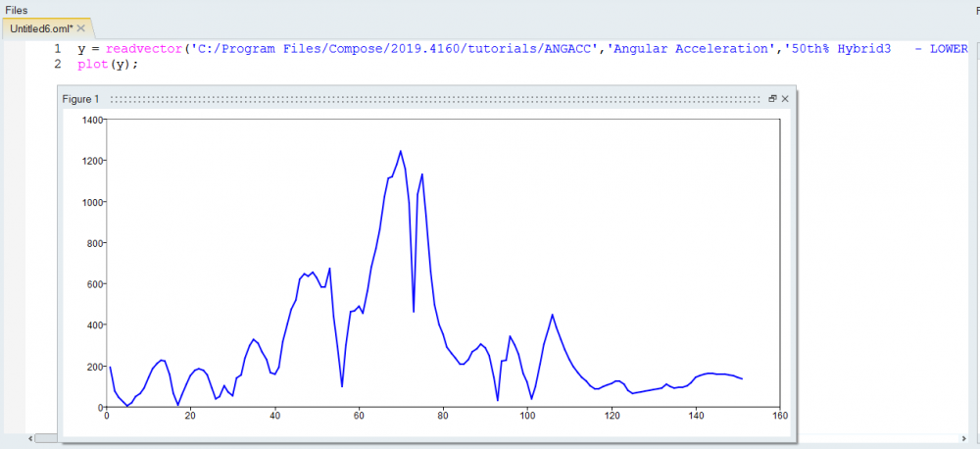Click the Figure 1 title bar drag grip

436,99
